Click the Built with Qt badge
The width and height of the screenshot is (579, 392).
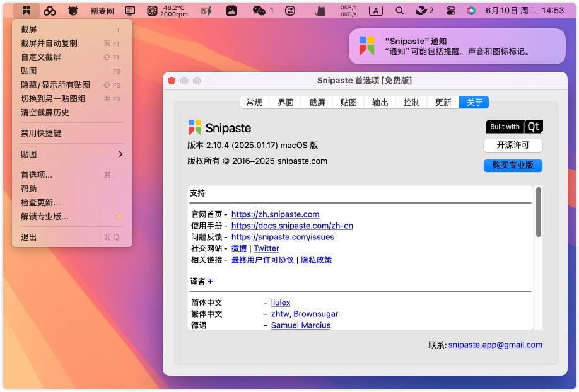coord(514,127)
